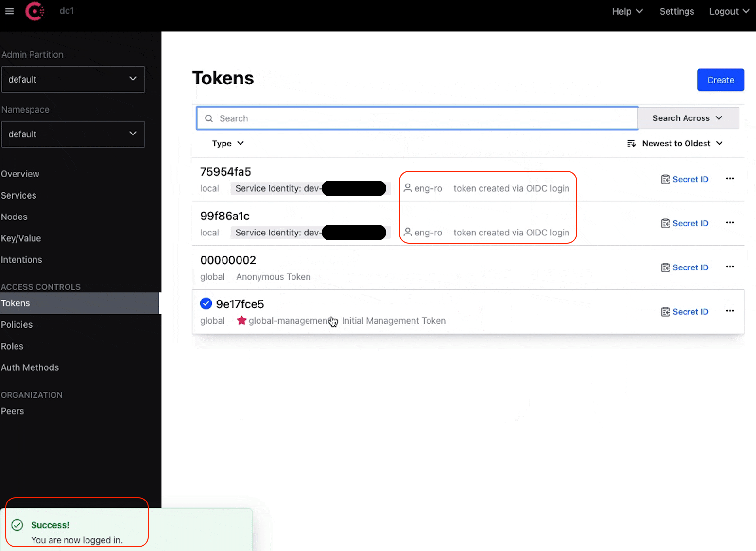The height and width of the screenshot is (551, 756).
Task: Click the sort order icon
Action: 631,143
